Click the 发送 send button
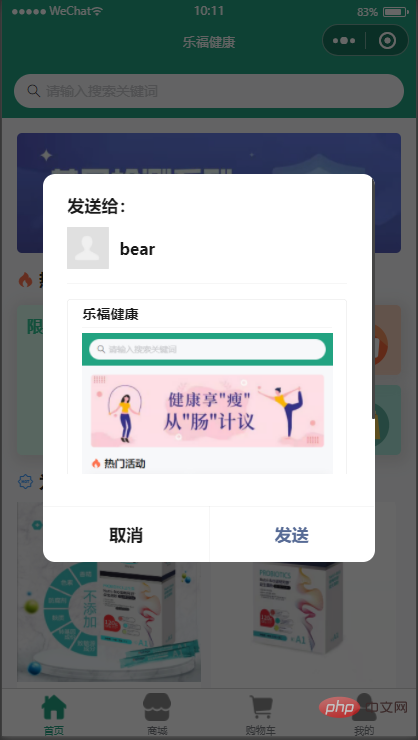The image size is (418, 740). tap(292, 535)
